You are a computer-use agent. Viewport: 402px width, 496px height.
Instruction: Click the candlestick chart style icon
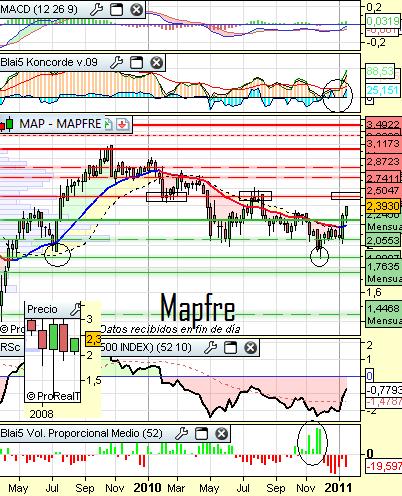tap(7, 124)
